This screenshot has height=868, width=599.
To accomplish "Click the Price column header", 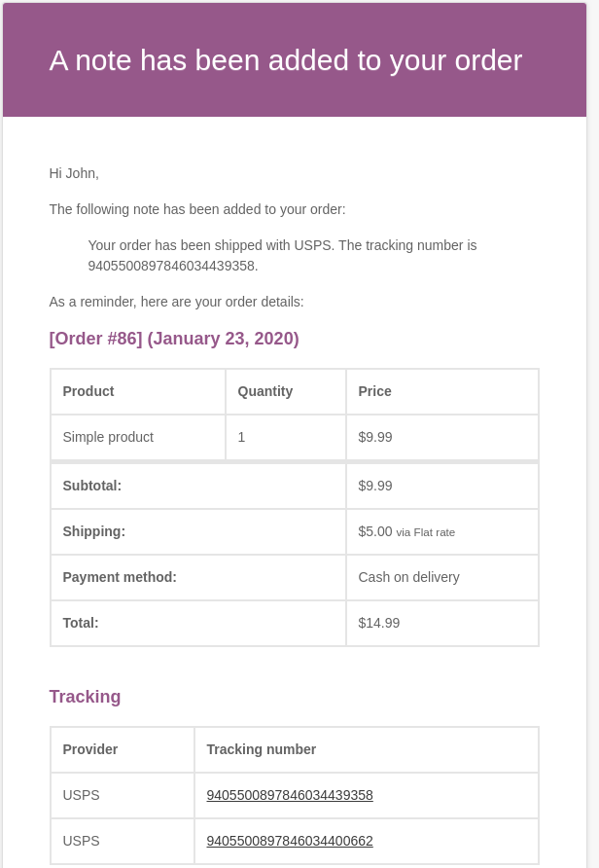I will (442, 391).
